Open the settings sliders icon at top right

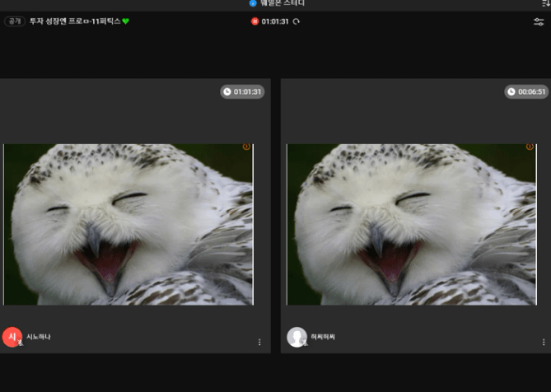[539, 22]
